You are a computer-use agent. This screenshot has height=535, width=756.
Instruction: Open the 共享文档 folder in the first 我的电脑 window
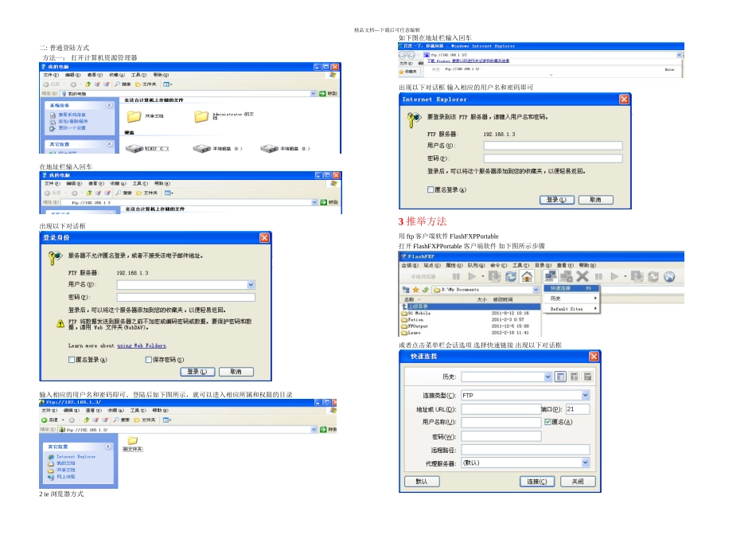click(134, 116)
